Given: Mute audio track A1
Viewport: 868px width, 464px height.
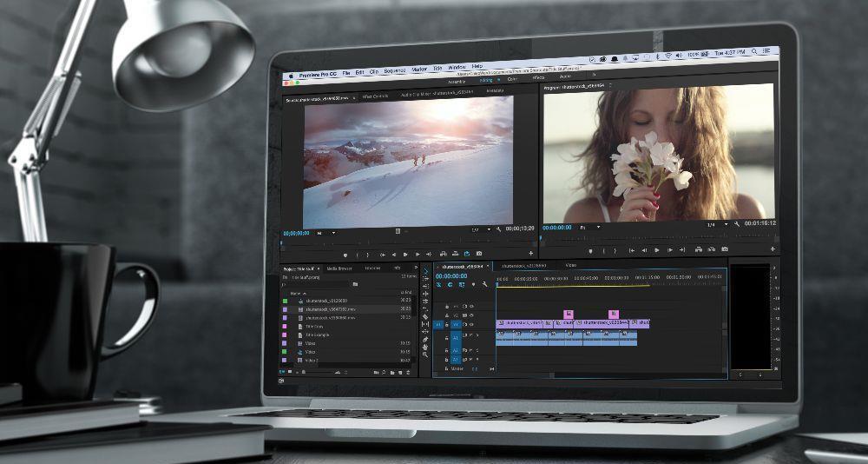Looking at the screenshot, I should [471, 335].
